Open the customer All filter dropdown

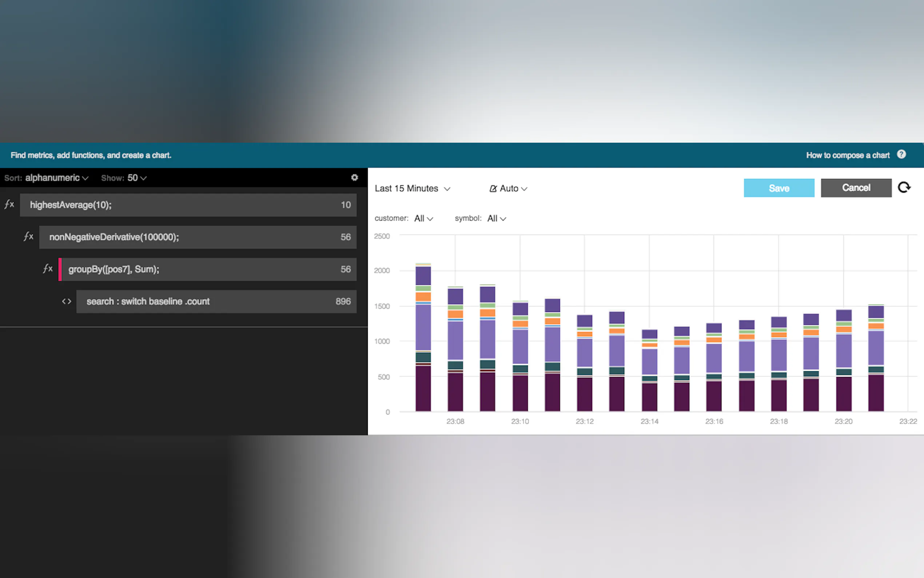[423, 218]
